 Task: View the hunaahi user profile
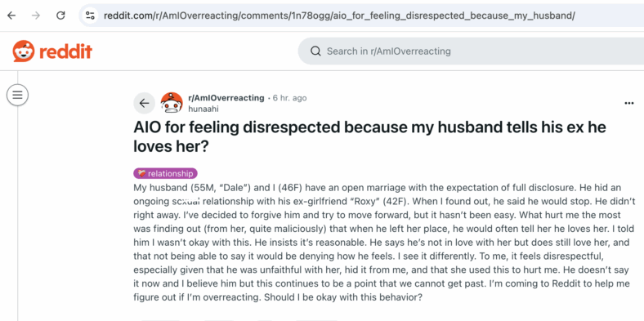click(203, 109)
